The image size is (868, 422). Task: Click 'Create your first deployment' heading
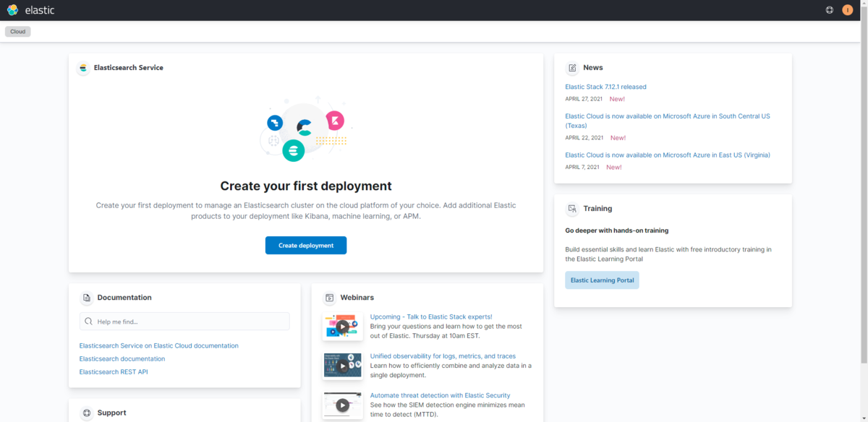click(x=306, y=186)
